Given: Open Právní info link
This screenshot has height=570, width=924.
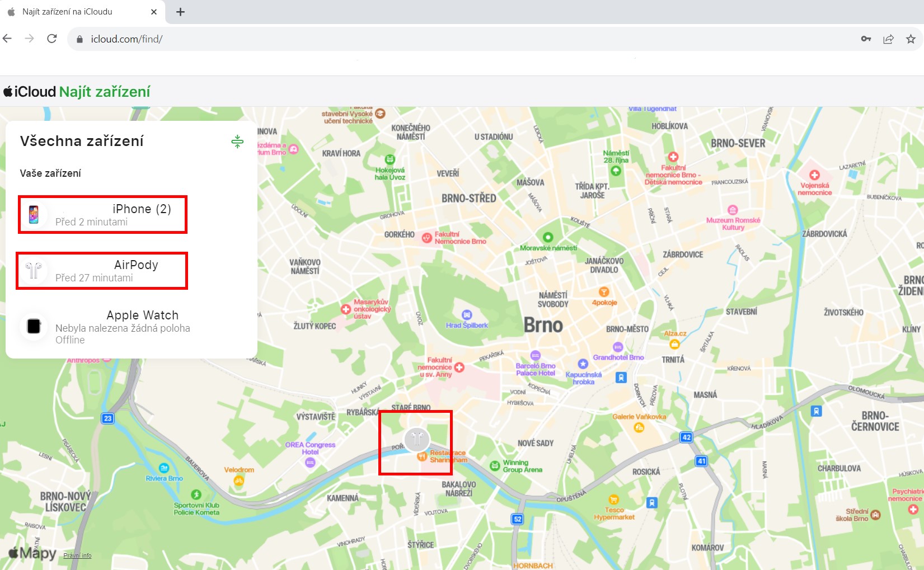Looking at the screenshot, I should (77, 555).
